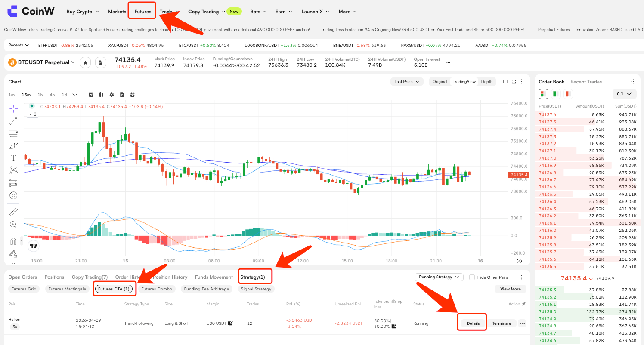
Task: Select the horizontal lines Fibonacci tool
Action: coord(14,133)
